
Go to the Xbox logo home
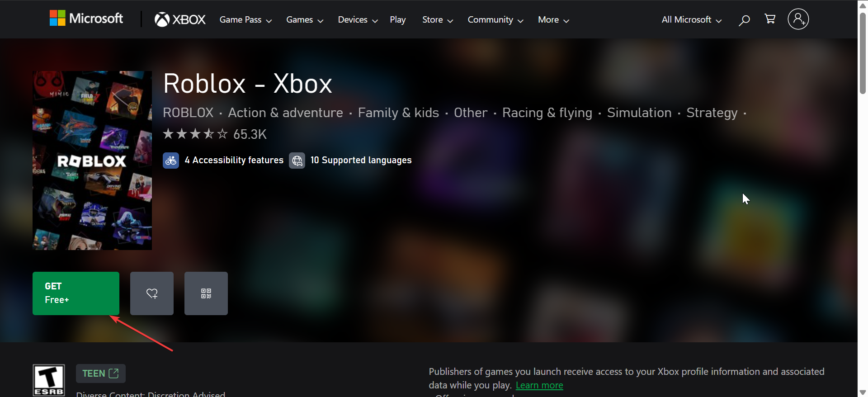pos(180,19)
